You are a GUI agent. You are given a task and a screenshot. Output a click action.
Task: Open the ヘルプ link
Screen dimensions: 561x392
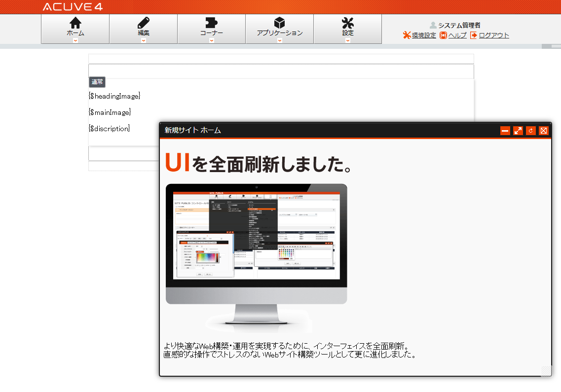coord(457,35)
